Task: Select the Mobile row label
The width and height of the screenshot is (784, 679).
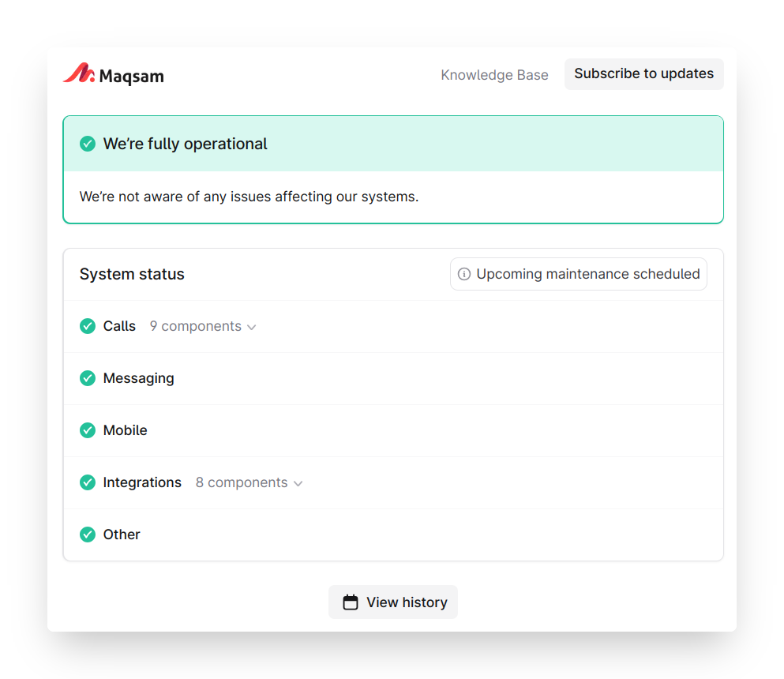Action: (125, 430)
